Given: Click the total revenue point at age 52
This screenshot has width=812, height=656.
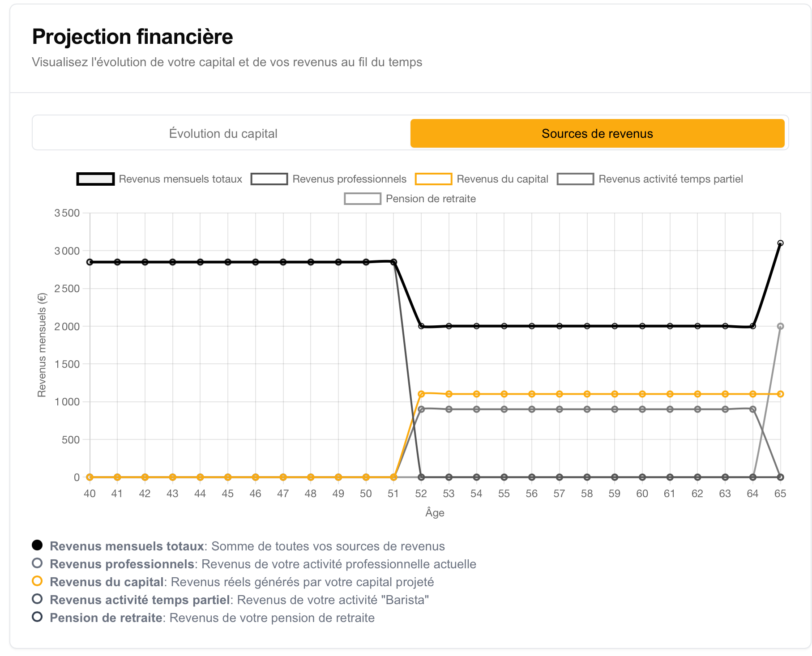Looking at the screenshot, I should [x=421, y=326].
